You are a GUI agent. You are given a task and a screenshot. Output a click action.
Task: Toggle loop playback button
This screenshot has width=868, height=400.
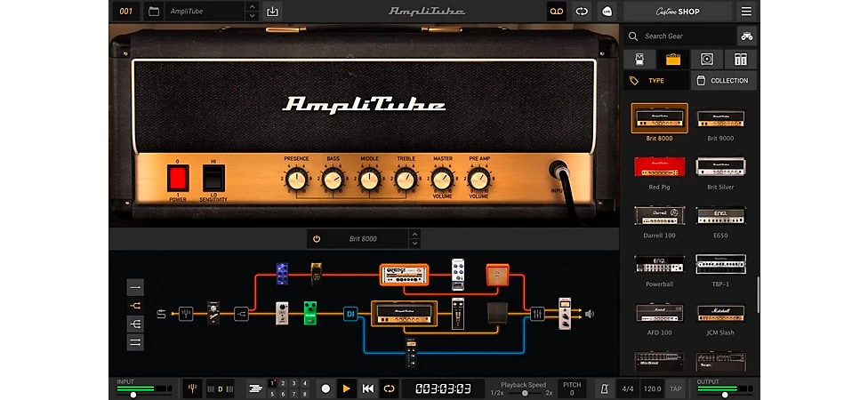389,388
